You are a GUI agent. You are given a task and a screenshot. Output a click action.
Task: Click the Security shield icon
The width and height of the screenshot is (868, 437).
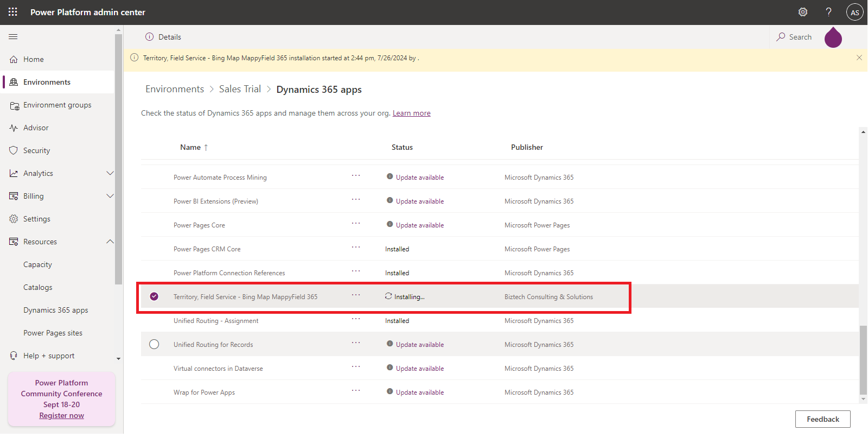[14, 151]
